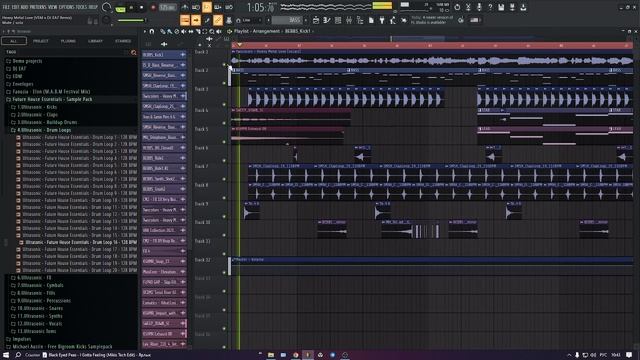Click the playlist horizontal scrollbar
640x360 pixels.
pos(418,39)
